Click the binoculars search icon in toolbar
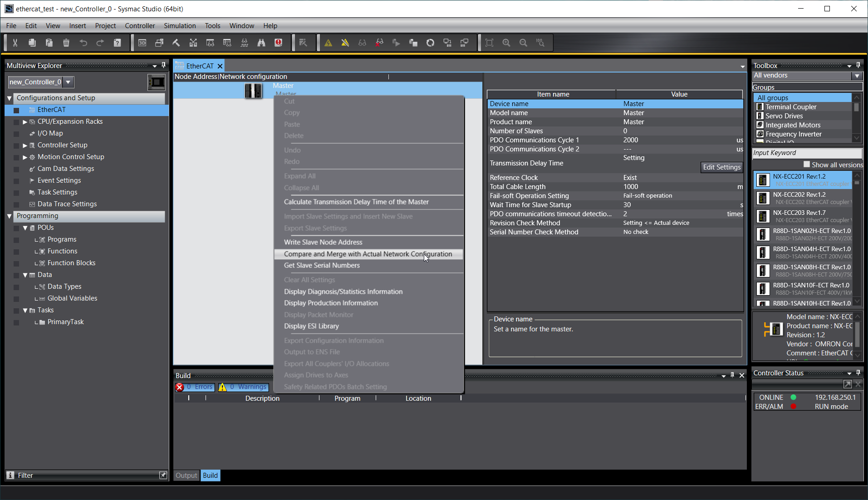 (261, 43)
